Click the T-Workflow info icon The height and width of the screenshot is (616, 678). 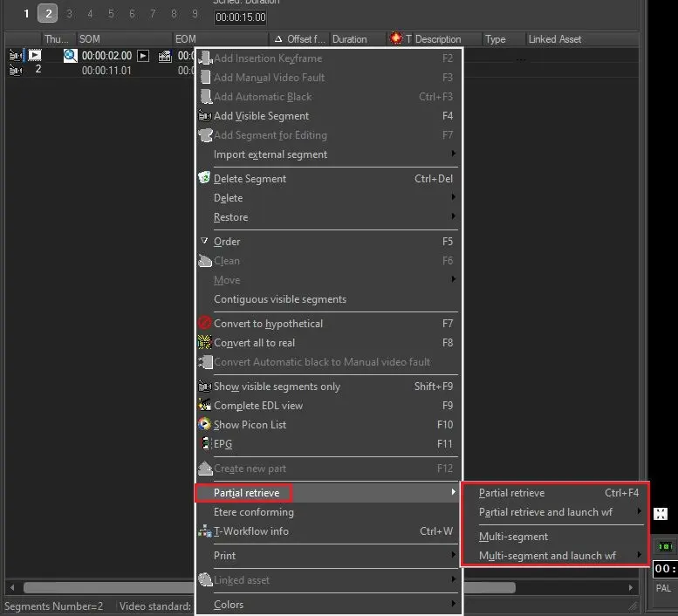click(205, 531)
